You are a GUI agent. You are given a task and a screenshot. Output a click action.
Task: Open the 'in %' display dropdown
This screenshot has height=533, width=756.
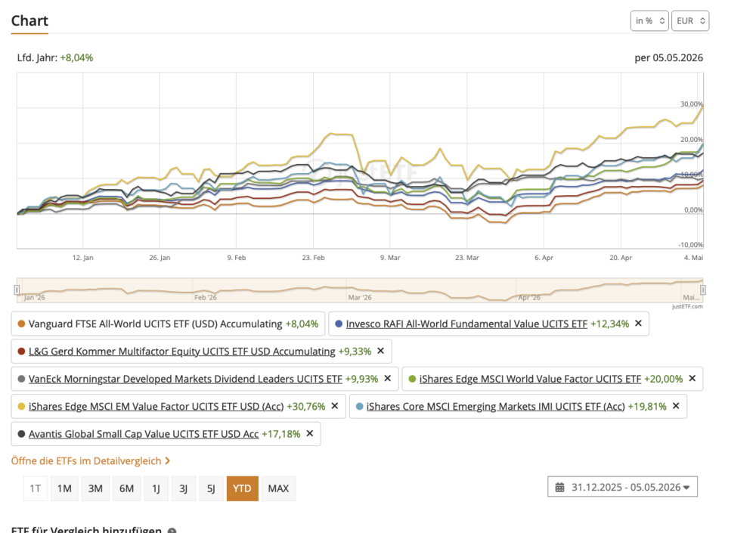click(x=649, y=20)
